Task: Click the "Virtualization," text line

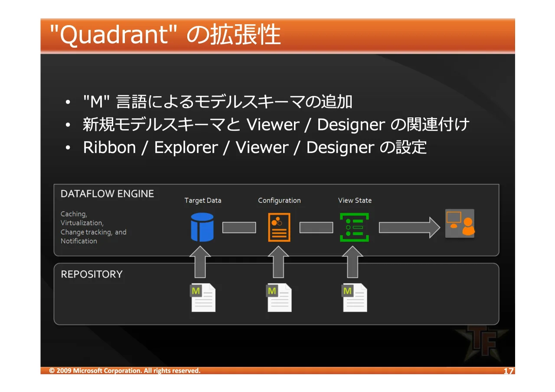Action: (x=82, y=223)
